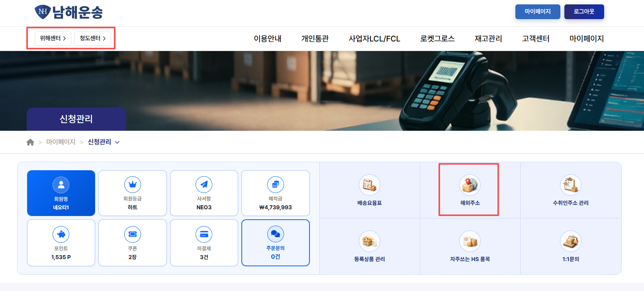Click the 회원등급 label text

[133, 199]
